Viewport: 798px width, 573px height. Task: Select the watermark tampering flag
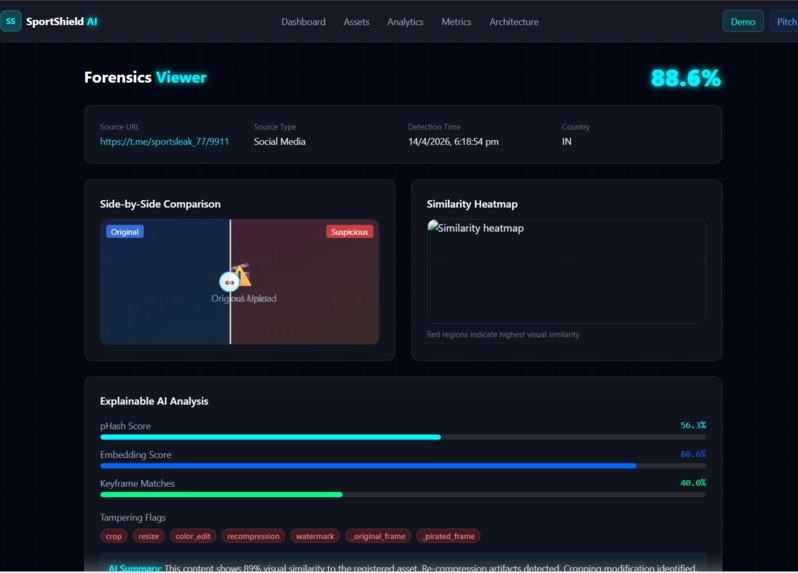tap(315, 536)
